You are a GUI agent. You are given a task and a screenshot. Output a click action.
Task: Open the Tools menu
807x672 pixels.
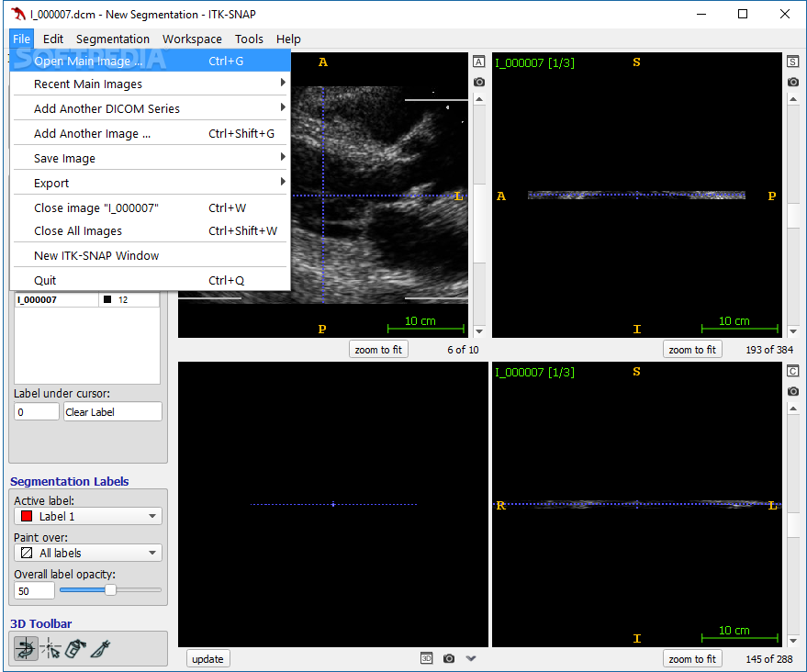pos(249,39)
